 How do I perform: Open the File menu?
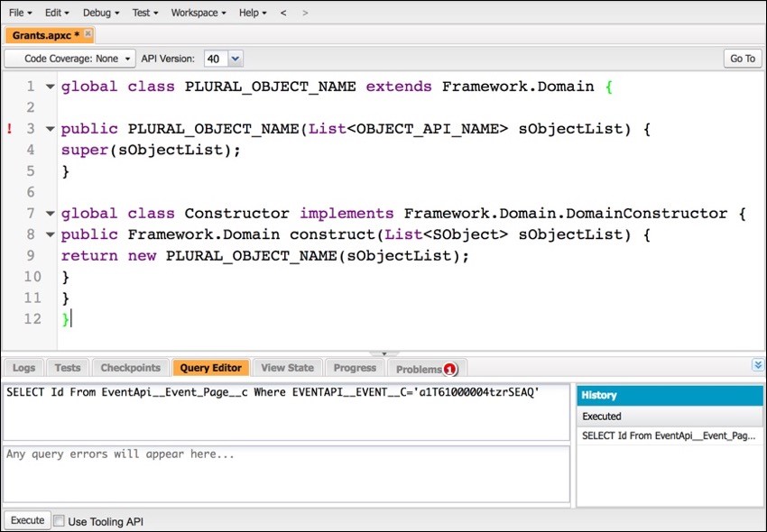point(17,13)
